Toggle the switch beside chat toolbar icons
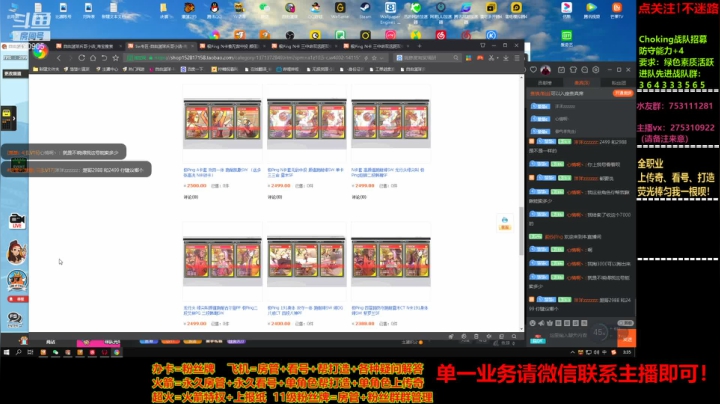Screen dimensions: 720x404 [x=625, y=323]
